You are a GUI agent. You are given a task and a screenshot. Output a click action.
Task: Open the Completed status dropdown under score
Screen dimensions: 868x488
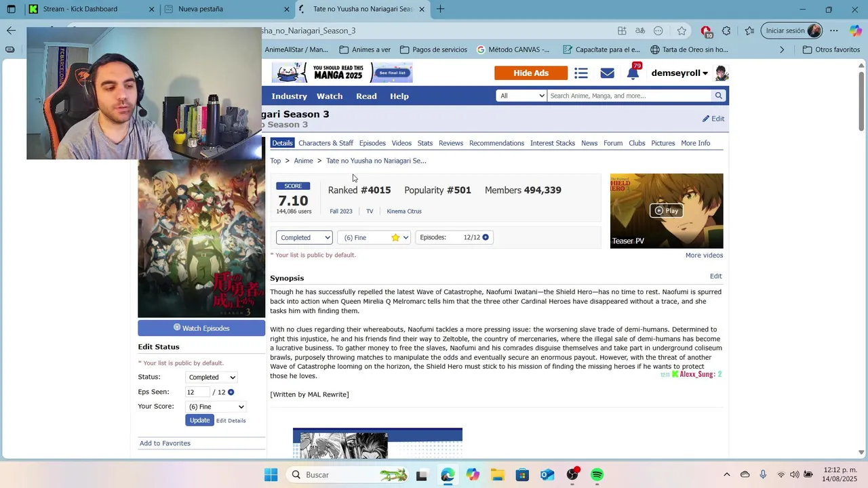304,237
